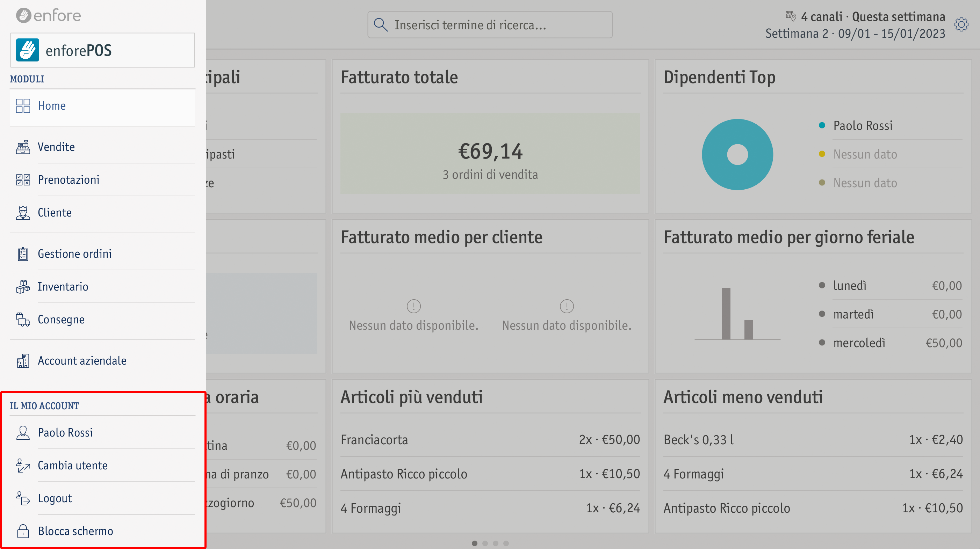Click the Cliente person icon
The width and height of the screenshot is (980, 549).
click(23, 213)
